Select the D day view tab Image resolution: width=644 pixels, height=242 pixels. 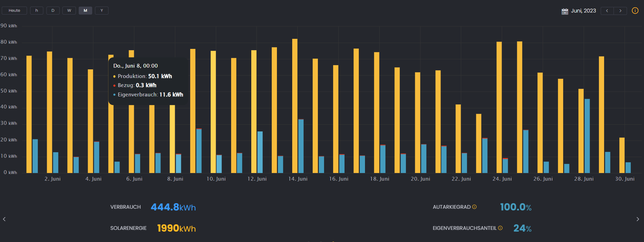(53, 10)
